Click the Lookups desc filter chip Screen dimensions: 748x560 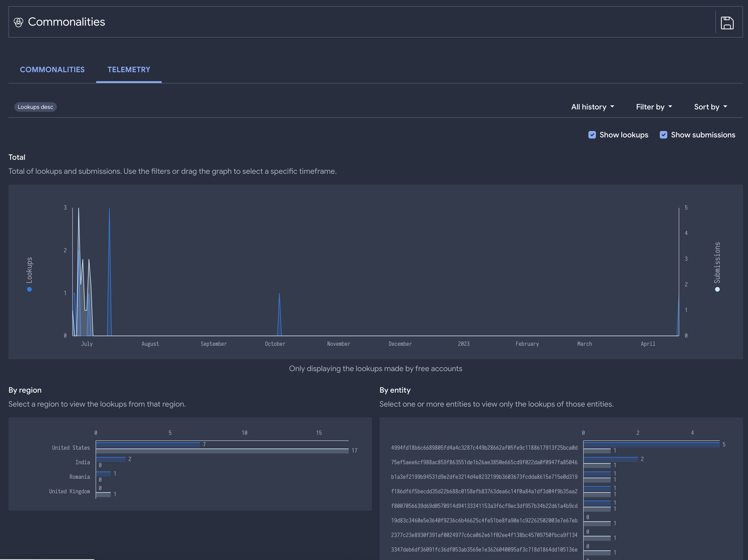(x=35, y=107)
